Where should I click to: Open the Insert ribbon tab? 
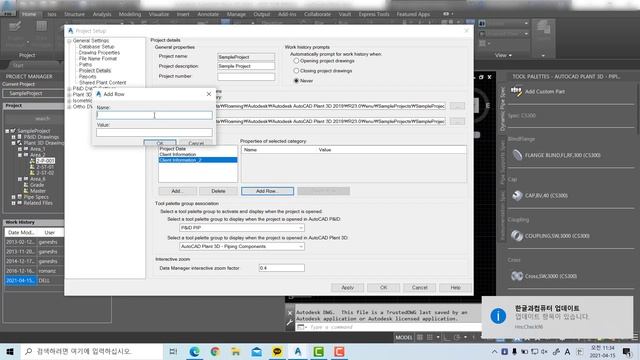tap(183, 14)
